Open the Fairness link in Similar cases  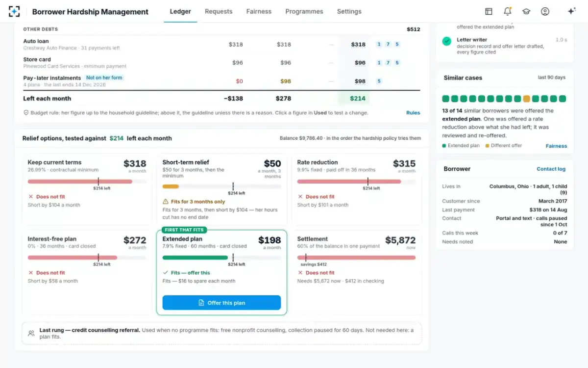click(x=556, y=146)
